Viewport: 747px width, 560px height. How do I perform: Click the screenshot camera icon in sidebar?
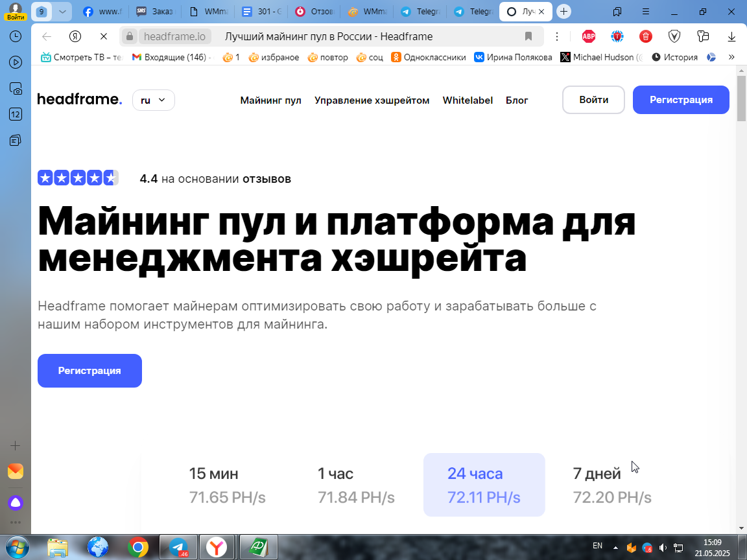tap(16, 88)
